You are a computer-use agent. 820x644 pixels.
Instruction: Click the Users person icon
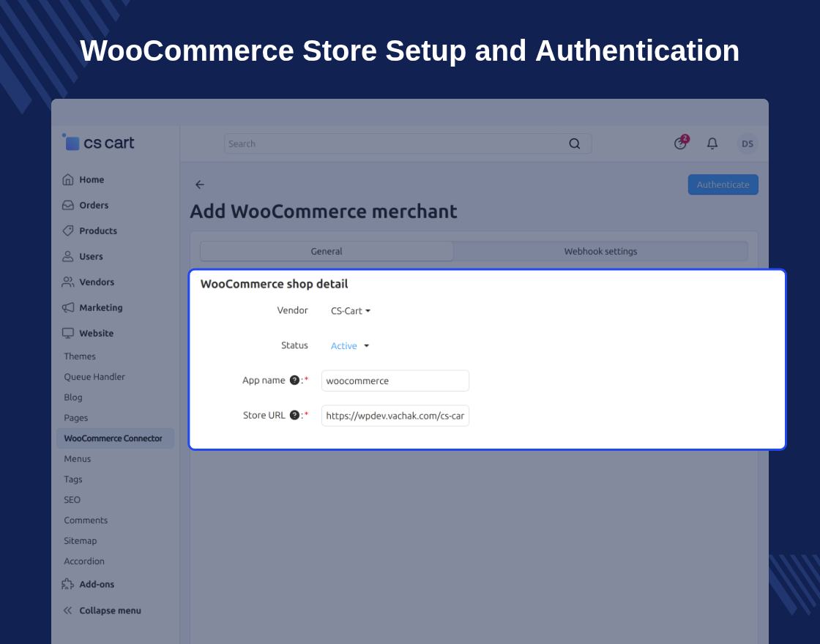[68, 256]
